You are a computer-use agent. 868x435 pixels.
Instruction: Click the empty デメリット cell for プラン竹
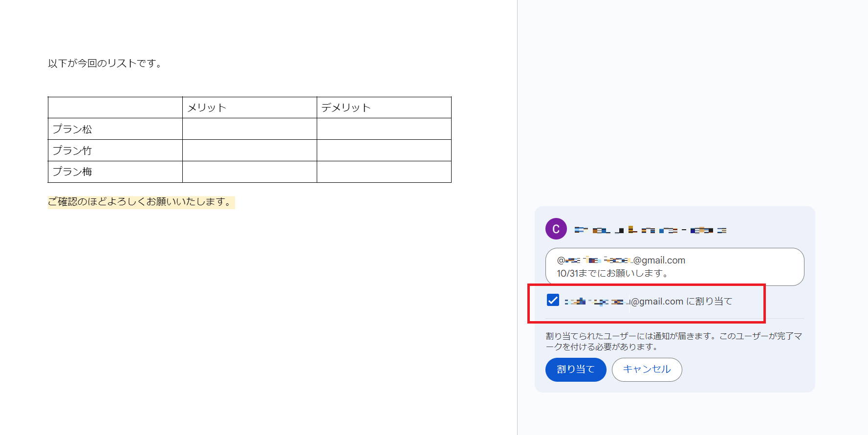coord(384,151)
